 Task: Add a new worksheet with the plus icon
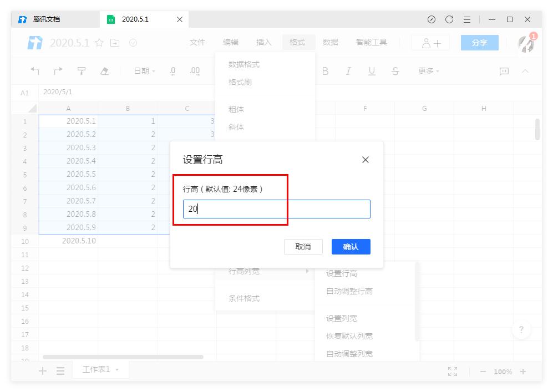42,370
